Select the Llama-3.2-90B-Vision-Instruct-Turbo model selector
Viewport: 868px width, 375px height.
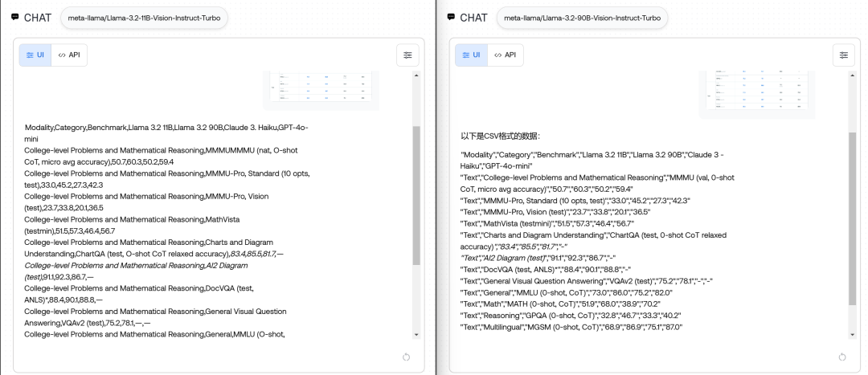(583, 18)
